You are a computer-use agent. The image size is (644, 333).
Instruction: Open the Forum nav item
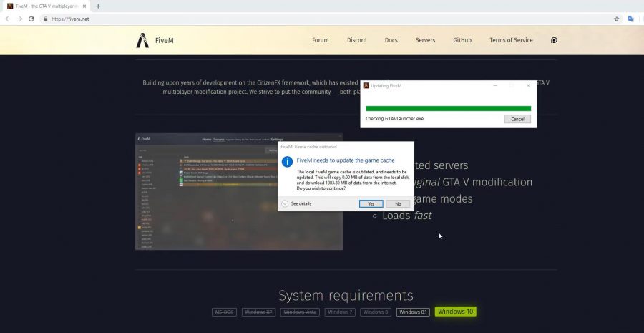tap(320, 40)
